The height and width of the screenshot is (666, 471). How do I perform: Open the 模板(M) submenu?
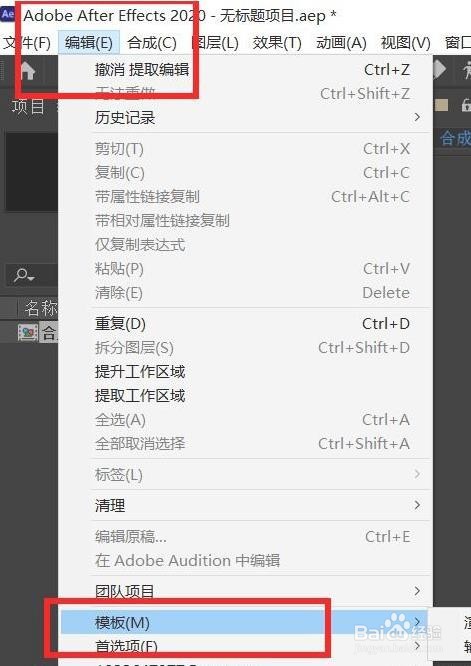point(246,622)
